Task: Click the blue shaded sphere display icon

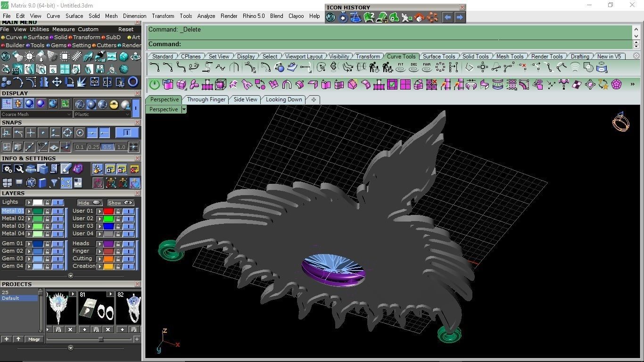Action: point(29,103)
